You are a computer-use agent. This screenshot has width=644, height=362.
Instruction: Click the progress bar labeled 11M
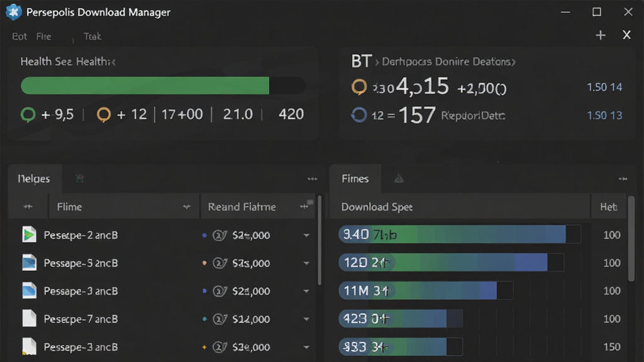[x=426, y=290]
